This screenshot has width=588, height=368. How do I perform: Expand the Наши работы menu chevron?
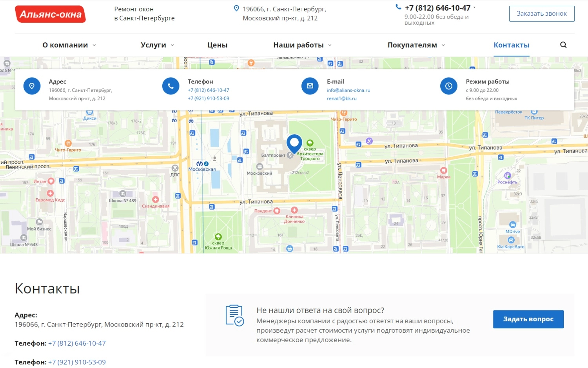330,45
